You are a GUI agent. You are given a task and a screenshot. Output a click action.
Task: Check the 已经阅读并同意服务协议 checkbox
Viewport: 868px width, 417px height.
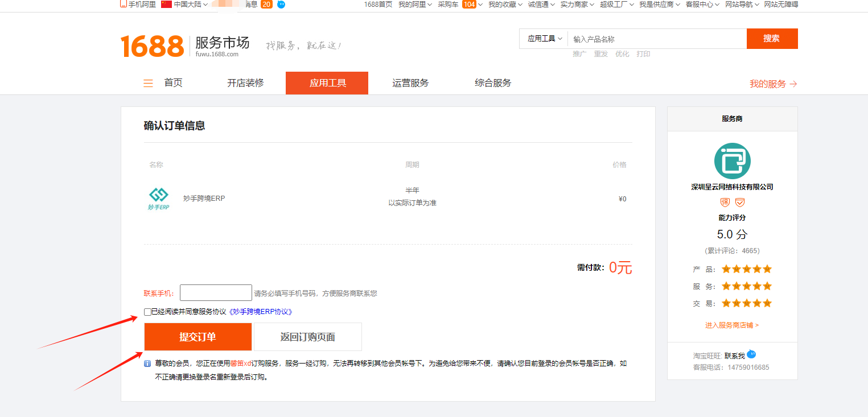point(148,312)
